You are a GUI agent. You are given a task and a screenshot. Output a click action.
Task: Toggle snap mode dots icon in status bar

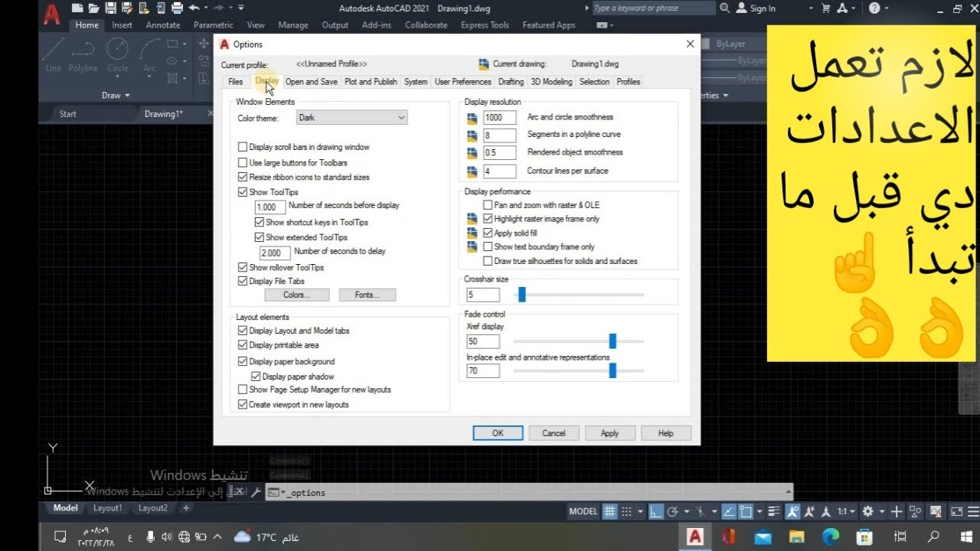click(626, 511)
